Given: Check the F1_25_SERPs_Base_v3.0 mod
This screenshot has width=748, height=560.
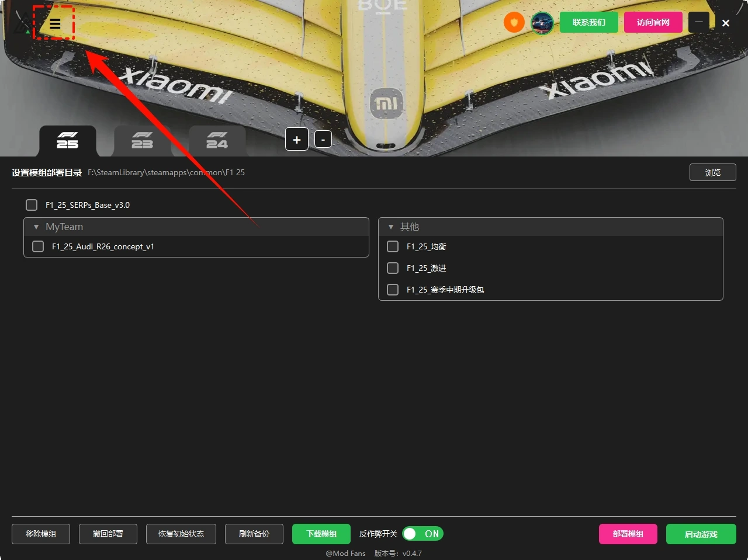Looking at the screenshot, I should coord(32,205).
